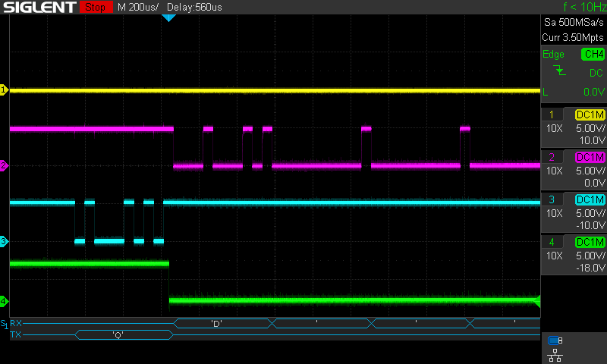Select the yellow channel 1 ground marker
Image resolution: width=607 pixels, height=364 pixels.
click(x=4, y=90)
